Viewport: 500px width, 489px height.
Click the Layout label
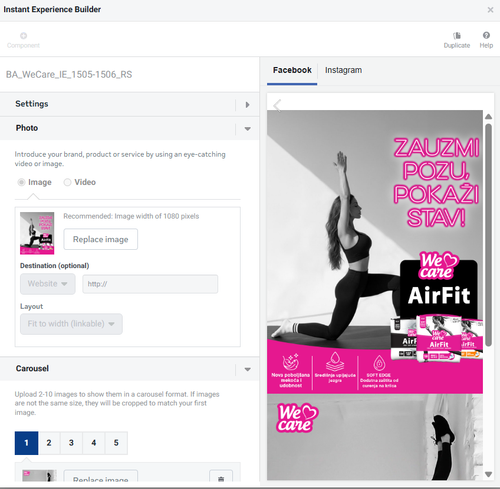tap(32, 306)
